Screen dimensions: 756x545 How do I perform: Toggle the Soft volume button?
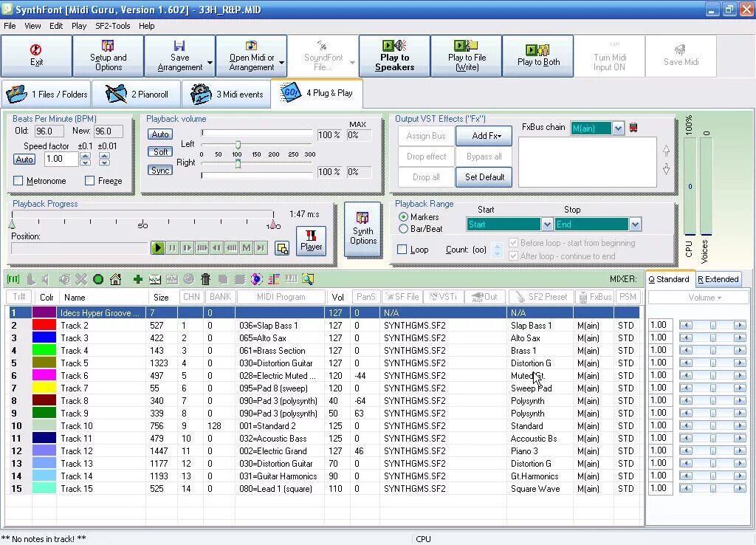[160, 152]
